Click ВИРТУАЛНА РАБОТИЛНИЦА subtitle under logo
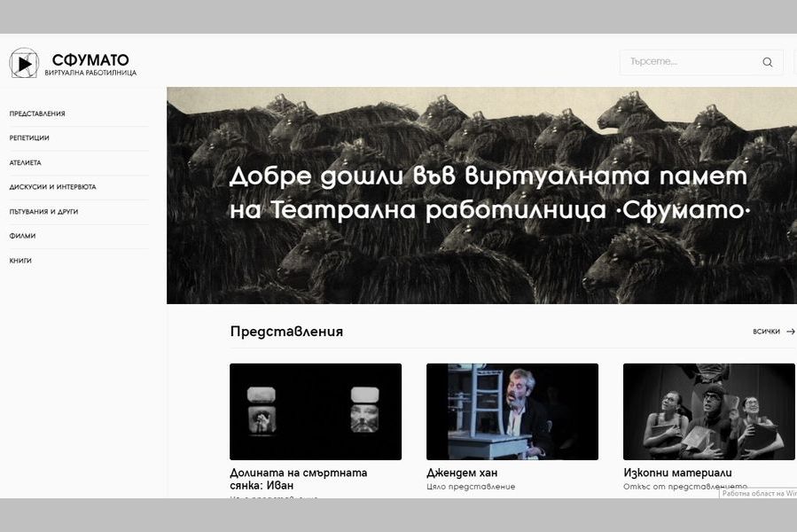This screenshot has width=797, height=532. 90,73
